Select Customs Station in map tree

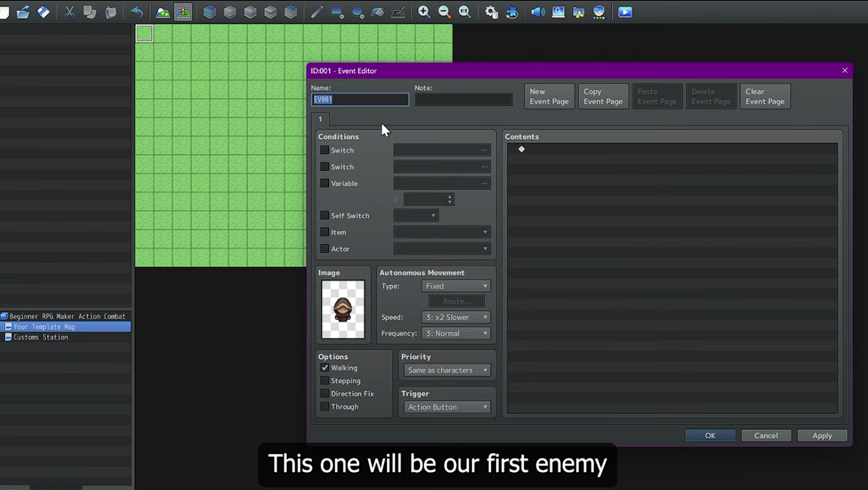point(41,337)
